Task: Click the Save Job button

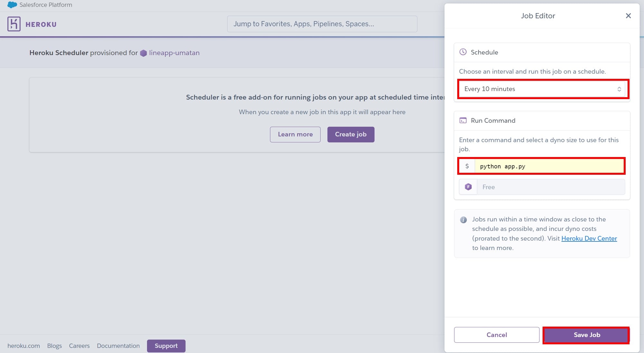Action: [x=586, y=335]
